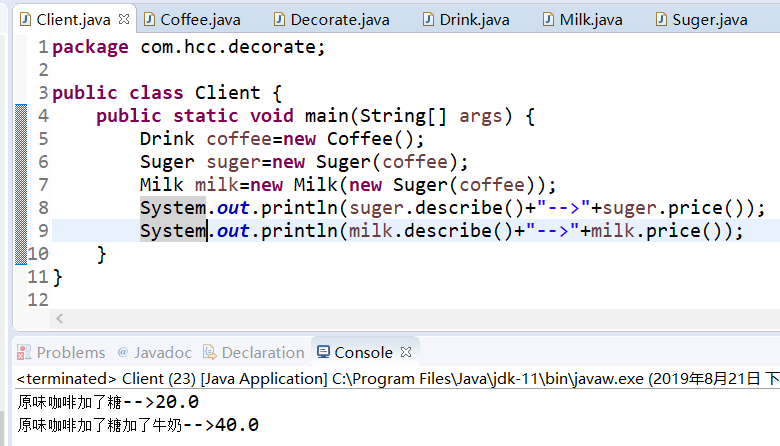Viewport: 780px width, 446px height.
Task: Click the Java file icon on Decorate.java tab
Action: (279, 19)
